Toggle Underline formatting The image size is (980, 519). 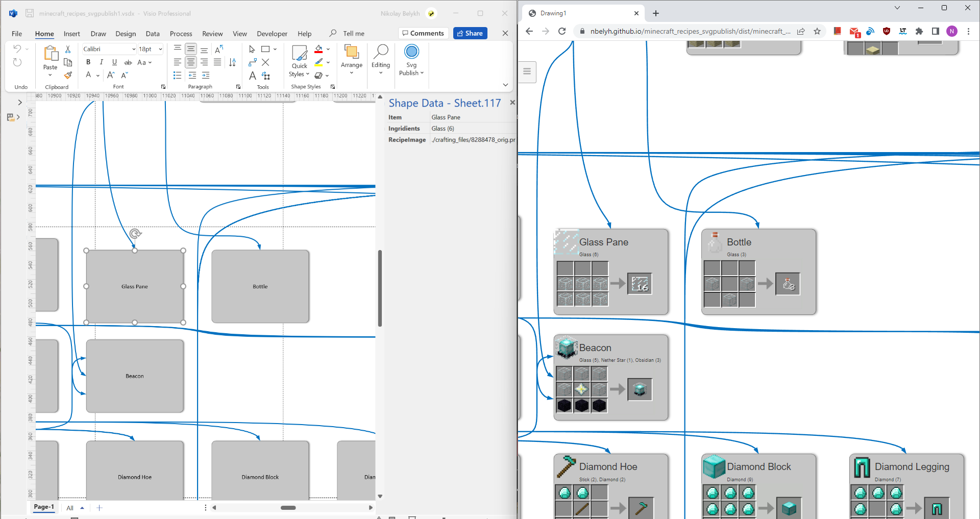(114, 62)
